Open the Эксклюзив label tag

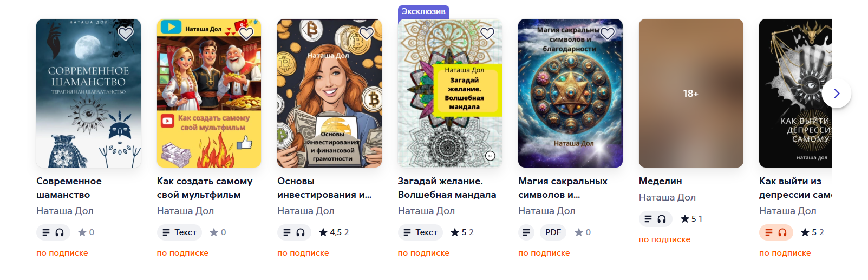(x=423, y=11)
